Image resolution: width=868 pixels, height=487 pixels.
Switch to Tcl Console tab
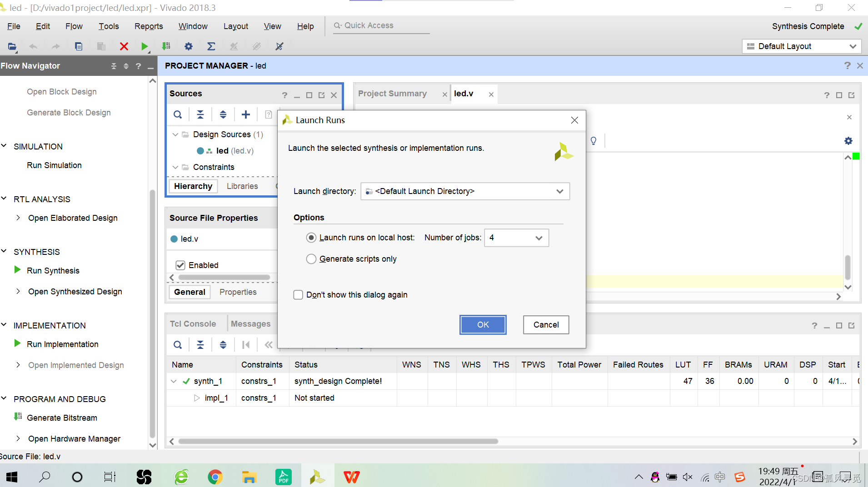pos(193,324)
